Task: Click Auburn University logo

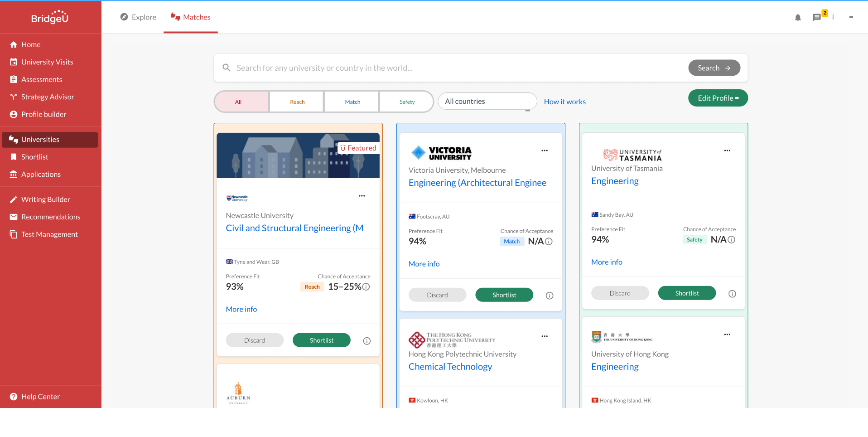Action: point(238,393)
